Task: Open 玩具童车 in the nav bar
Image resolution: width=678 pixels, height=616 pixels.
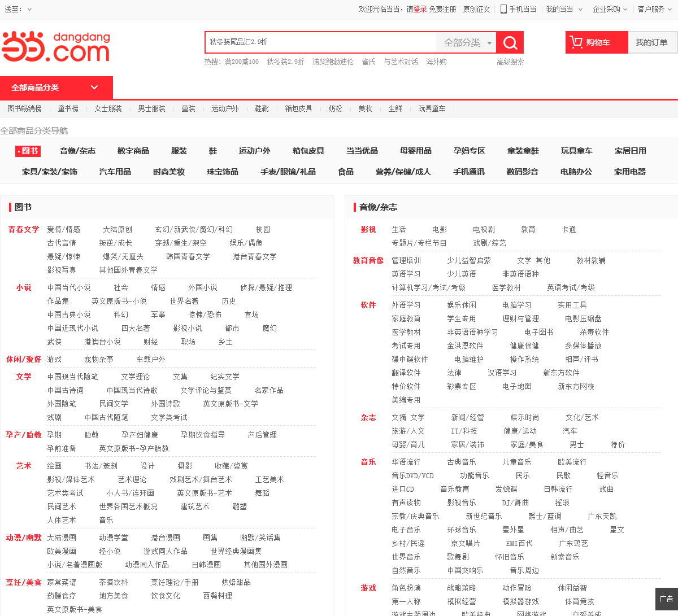Action: [432, 108]
